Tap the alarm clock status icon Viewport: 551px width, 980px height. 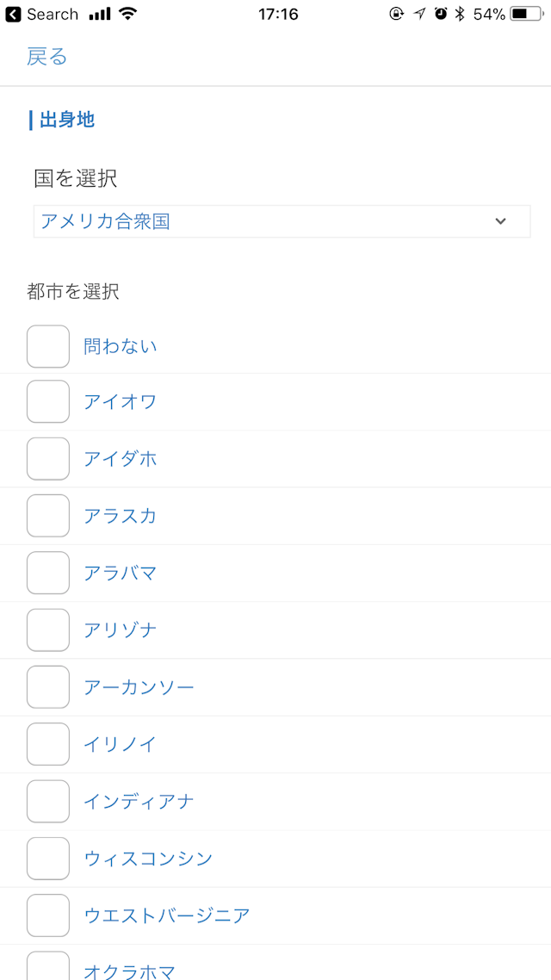coord(441,14)
